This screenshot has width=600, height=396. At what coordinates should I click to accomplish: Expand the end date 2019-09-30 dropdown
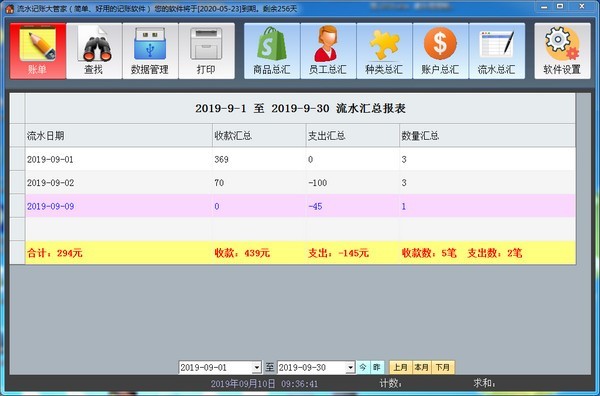351,368
